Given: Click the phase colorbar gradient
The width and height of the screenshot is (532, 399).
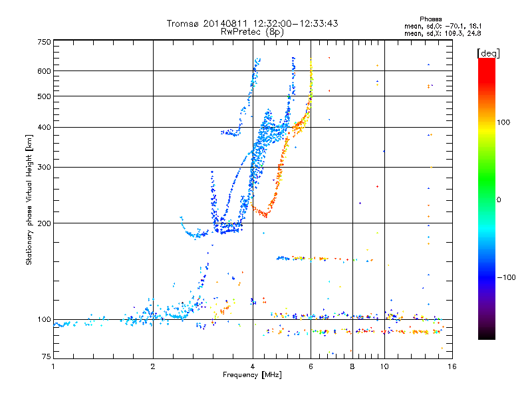Looking at the screenshot, I should [487, 198].
